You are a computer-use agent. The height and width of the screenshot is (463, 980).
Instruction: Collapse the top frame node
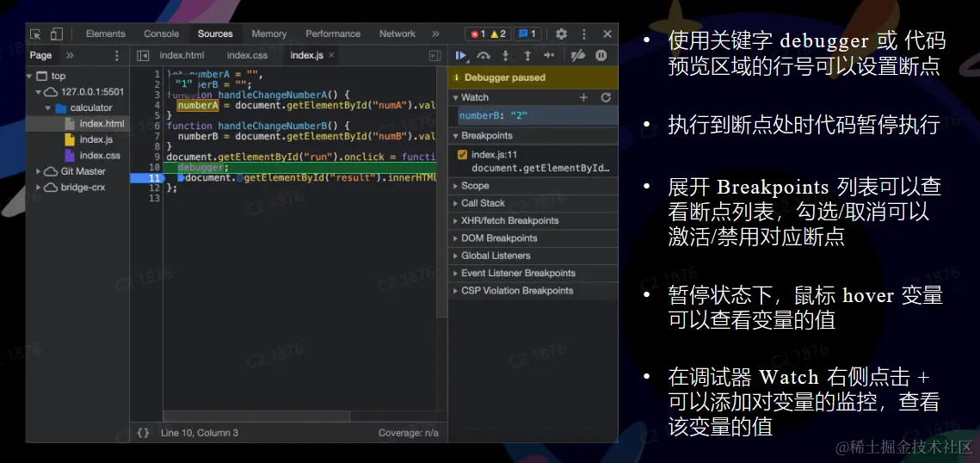coord(28,77)
